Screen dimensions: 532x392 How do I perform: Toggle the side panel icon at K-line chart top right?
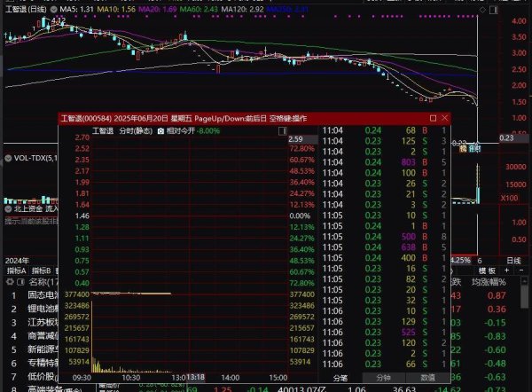pyautogui.click(x=493, y=10)
